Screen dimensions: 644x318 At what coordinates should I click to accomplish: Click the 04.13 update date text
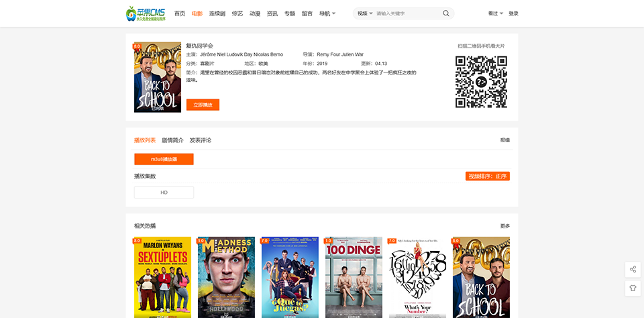pyautogui.click(x=381, y=64)
